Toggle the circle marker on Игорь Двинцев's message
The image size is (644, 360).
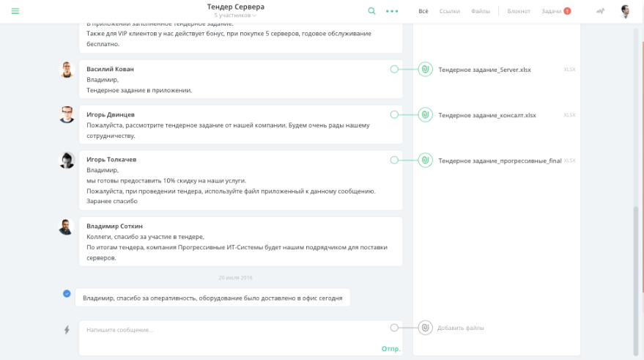click(394, 115)
